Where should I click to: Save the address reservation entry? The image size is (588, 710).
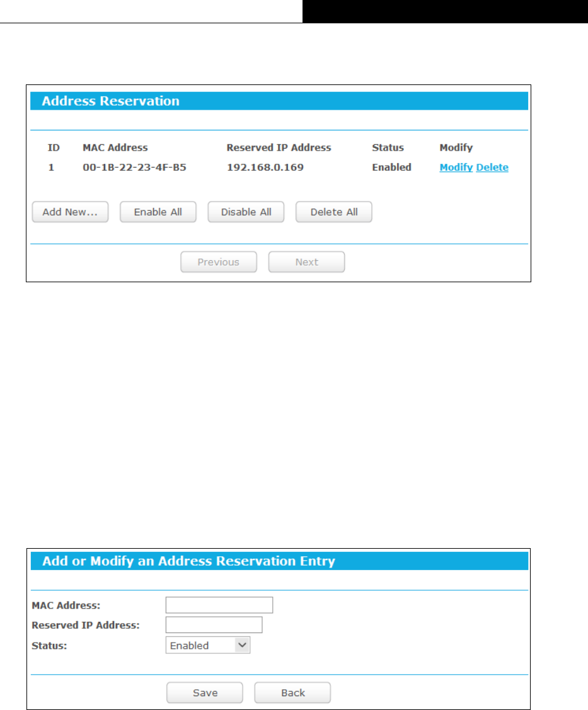pos(205,693)
